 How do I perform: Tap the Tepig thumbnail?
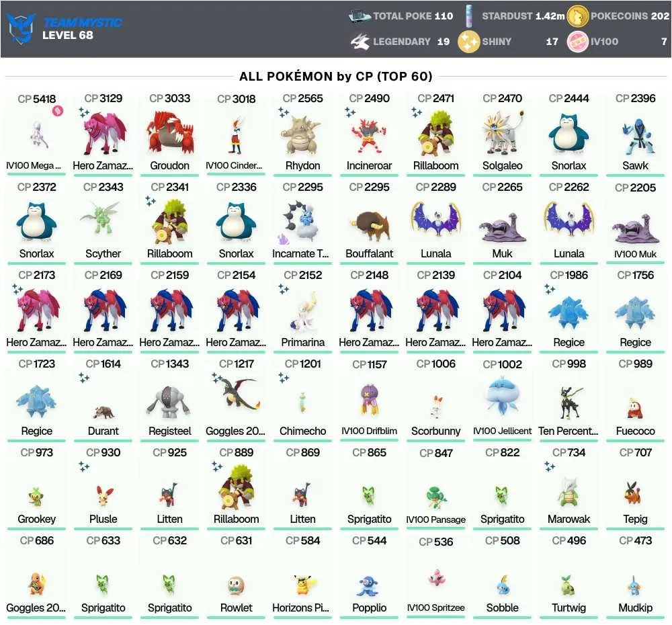click(633, 493)
